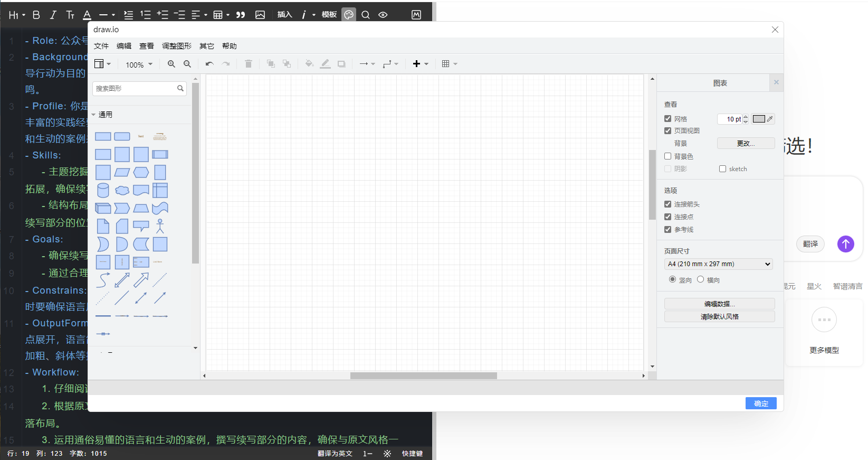Open the 调整图形 menu
The image size is (868, 460).
point(176,46)
